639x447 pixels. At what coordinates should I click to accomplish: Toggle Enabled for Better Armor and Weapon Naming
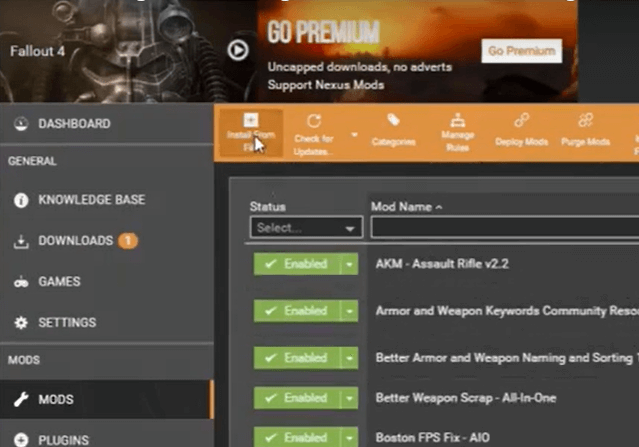[297, 358]
